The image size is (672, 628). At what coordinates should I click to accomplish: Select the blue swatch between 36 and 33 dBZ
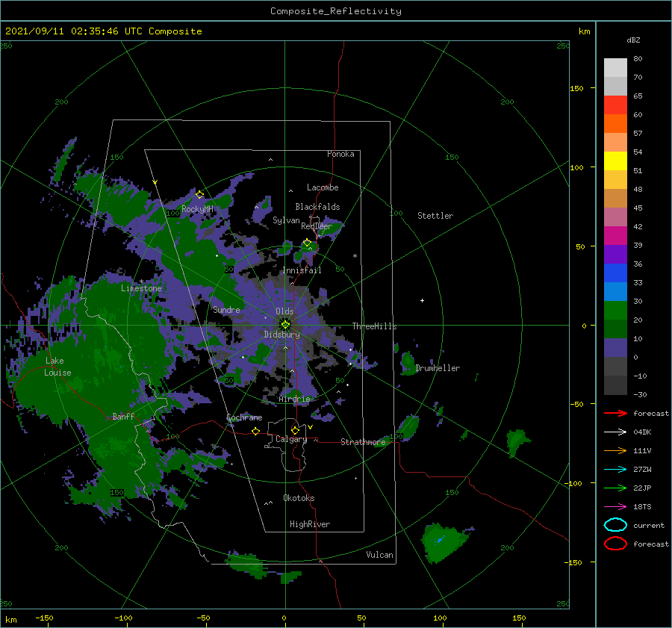pyautogui.click(x=615, y=273)
